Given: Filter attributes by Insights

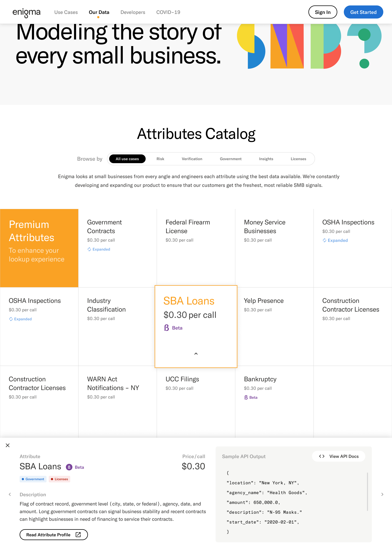Looking at the screenshot, I should tap(266, 159).
